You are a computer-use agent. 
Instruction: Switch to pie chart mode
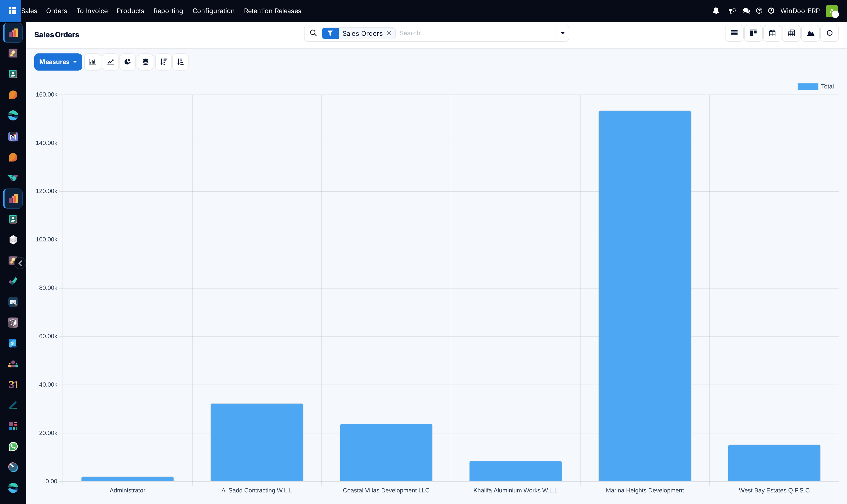(x=128, y=62)
